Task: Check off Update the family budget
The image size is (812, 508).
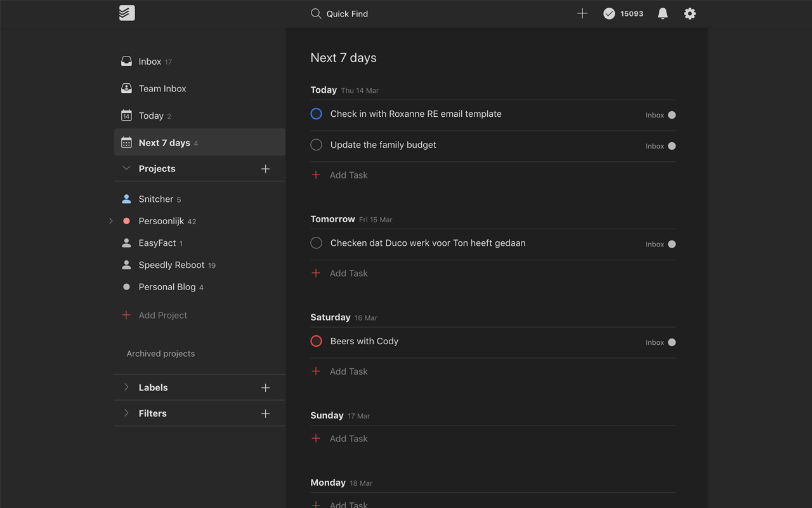Action: (x=316, y=144)
